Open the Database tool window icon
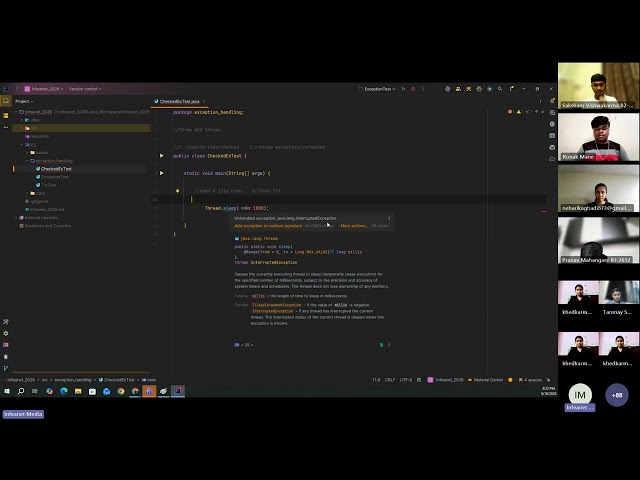This screenshot has width=640, height=480. point(552,112)
